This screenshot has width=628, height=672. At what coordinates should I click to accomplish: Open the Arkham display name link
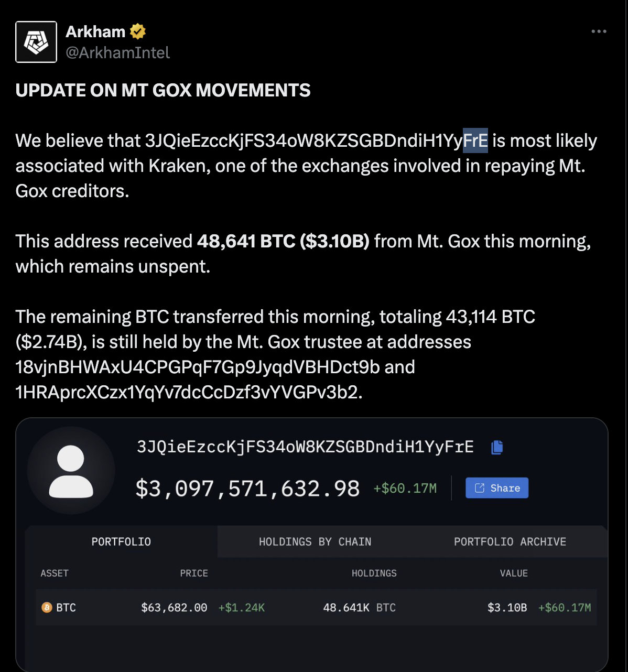click(95, 32)
